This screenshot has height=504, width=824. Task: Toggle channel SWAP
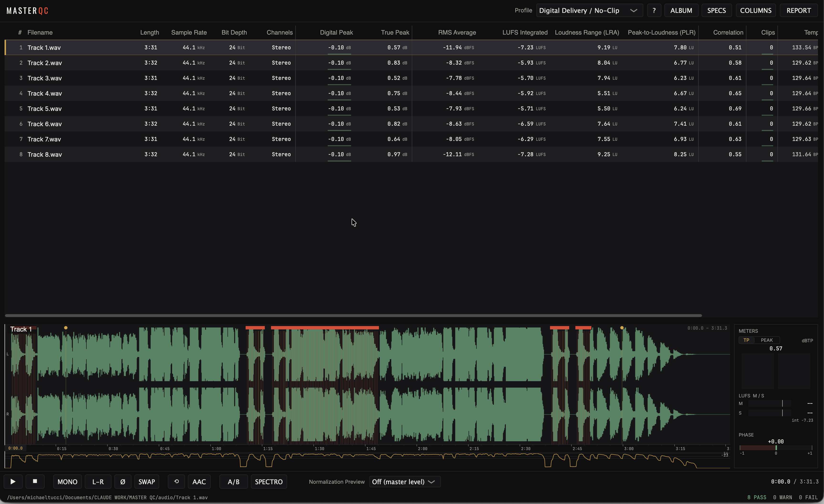147,482
